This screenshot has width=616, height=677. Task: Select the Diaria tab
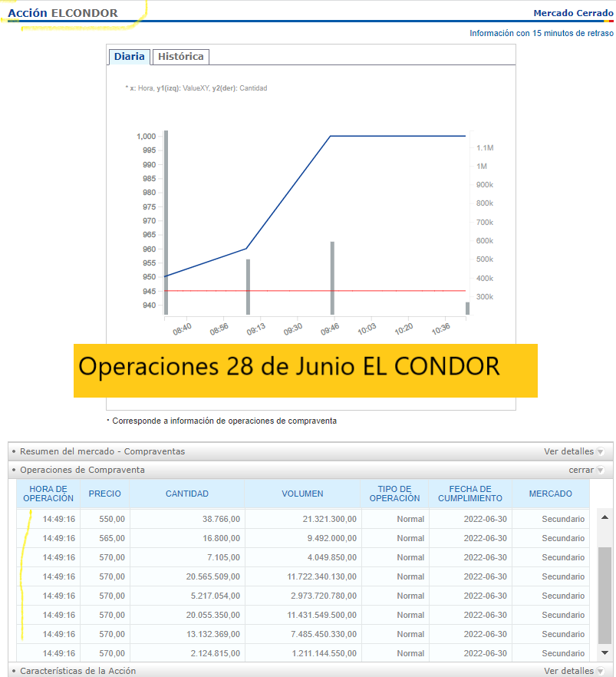click(x=129, y=56)
